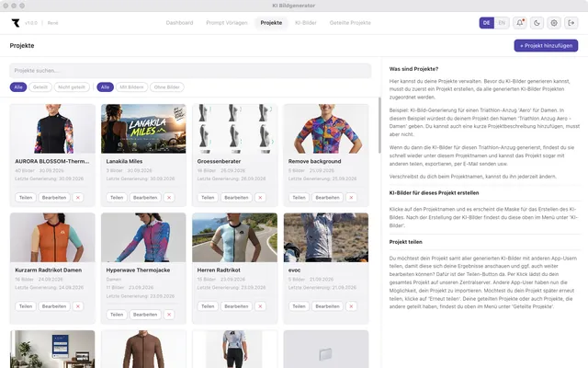Open the Kurzarm Radtrikot Damen thumbnail
This screenshot has width=588, height=368.
[52, 237]
